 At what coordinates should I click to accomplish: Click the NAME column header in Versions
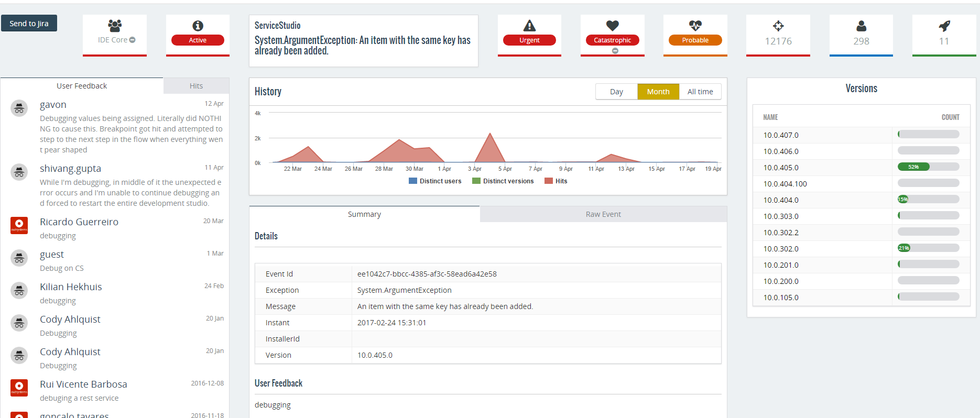pyautogui.click(x=770, y=117)
